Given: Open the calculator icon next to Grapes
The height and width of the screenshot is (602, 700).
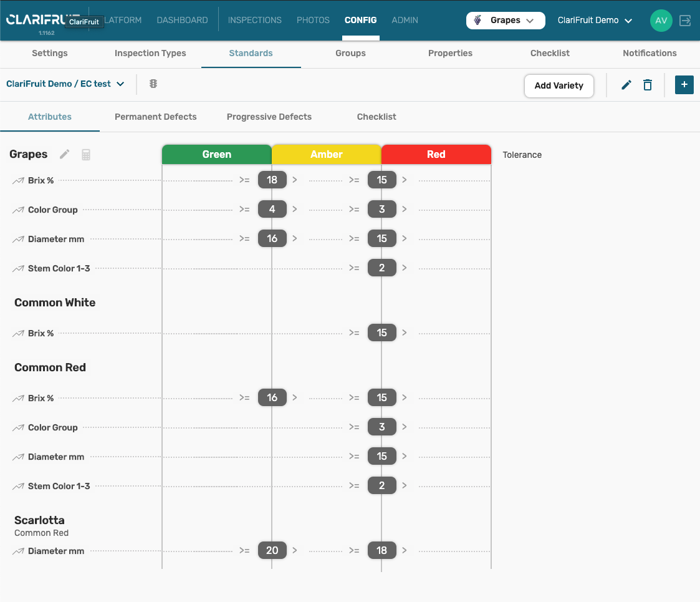Looking at the screenshot, I should pos(86,155).
